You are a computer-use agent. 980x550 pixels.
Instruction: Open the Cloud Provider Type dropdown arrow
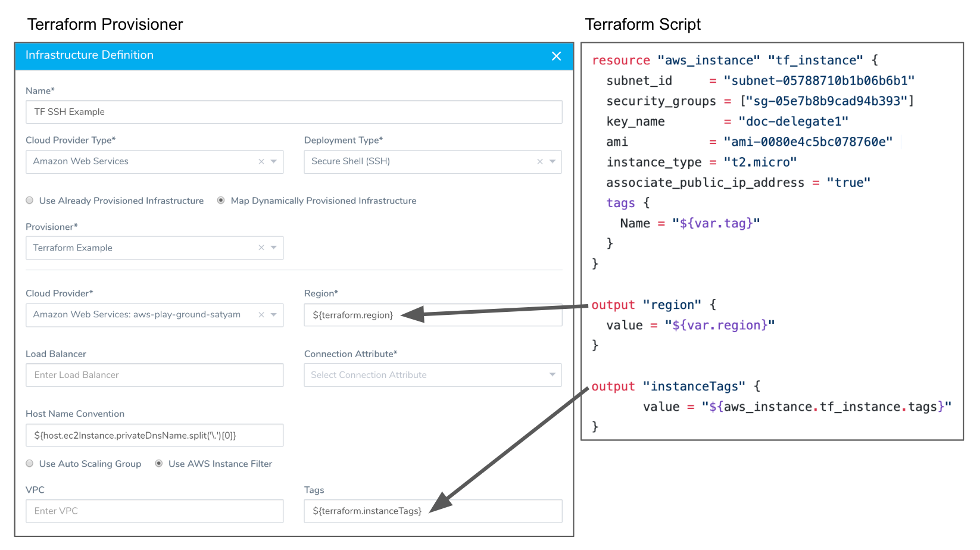tap(274, 161)
